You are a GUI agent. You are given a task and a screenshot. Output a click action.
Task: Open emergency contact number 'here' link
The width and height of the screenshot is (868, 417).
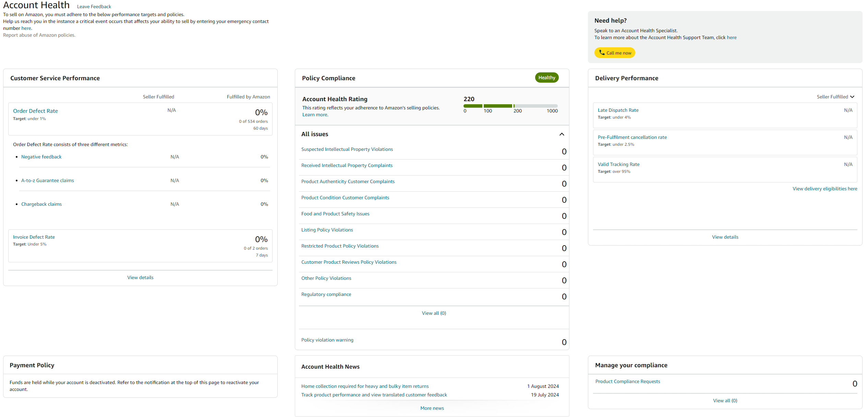click(26, 28)
